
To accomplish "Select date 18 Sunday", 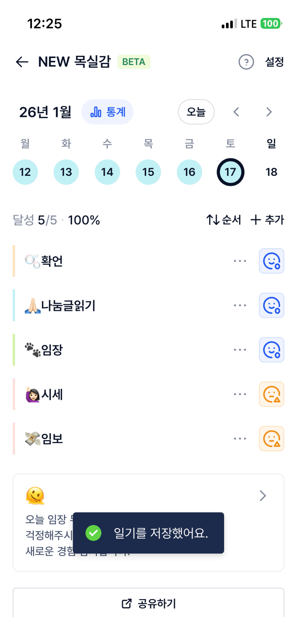I will point(272,172).
